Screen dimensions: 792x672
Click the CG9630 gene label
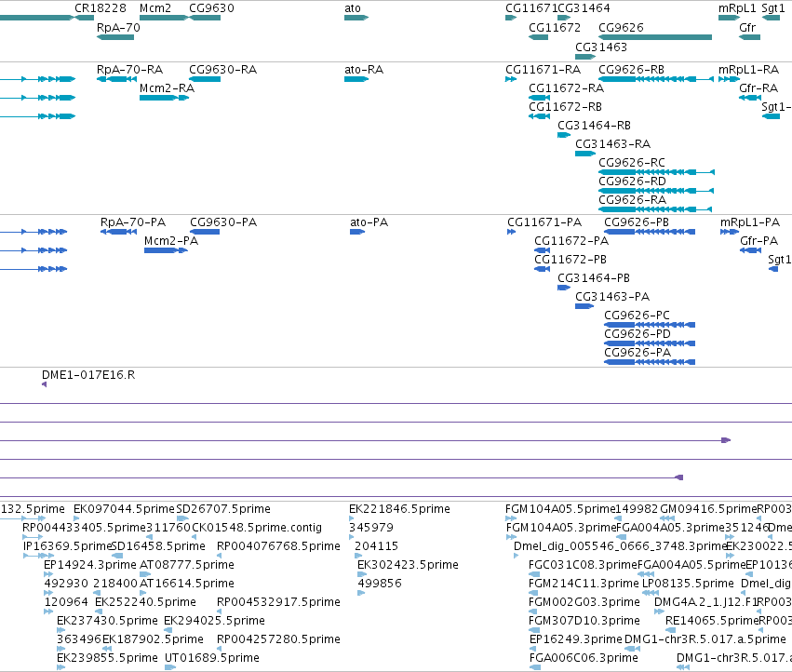point(211,8)
